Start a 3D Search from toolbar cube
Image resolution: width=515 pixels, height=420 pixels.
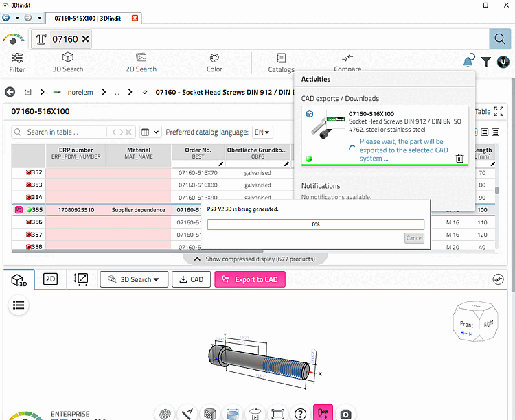pyautogui.click(x=68, y=62)
